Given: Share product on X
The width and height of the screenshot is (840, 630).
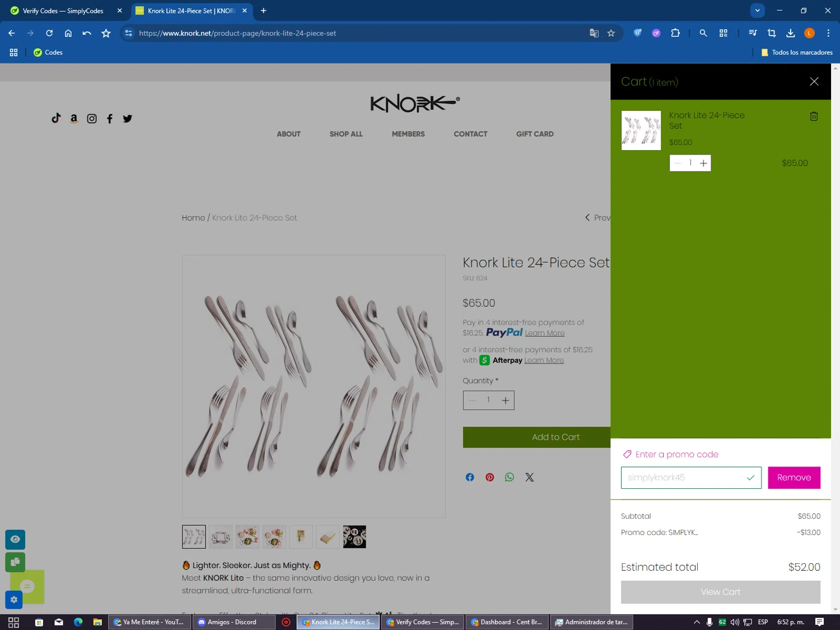Looking at the screenshot, I should [x=529, y=477].
